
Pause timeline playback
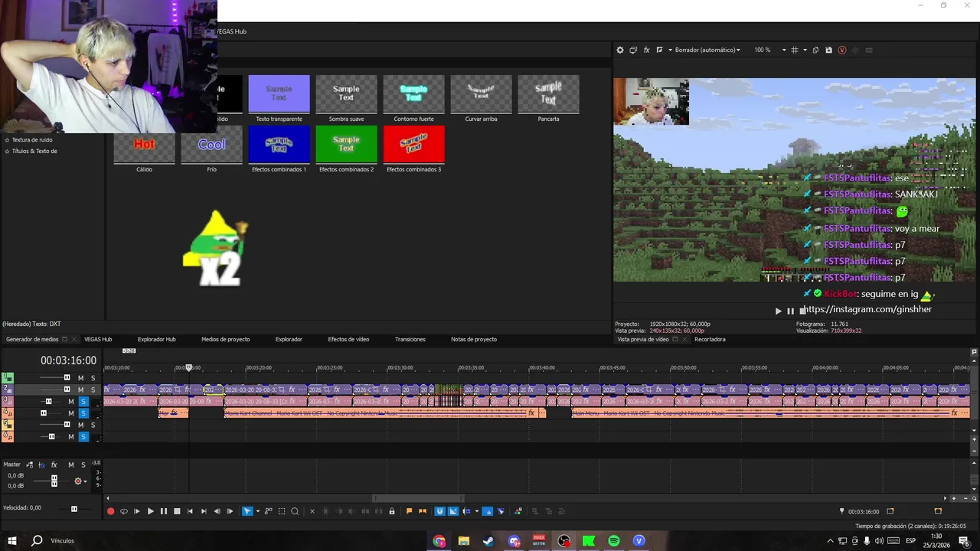pyautogui.click(x=163, y=511)
